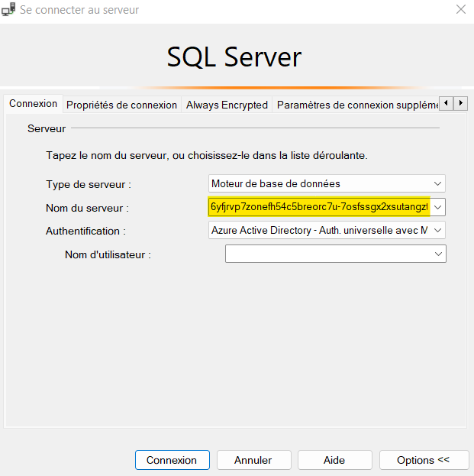Click into the highlighted server name text
Image resolution: width=474 pixels, height=476 pixels.
pos(319,207)
